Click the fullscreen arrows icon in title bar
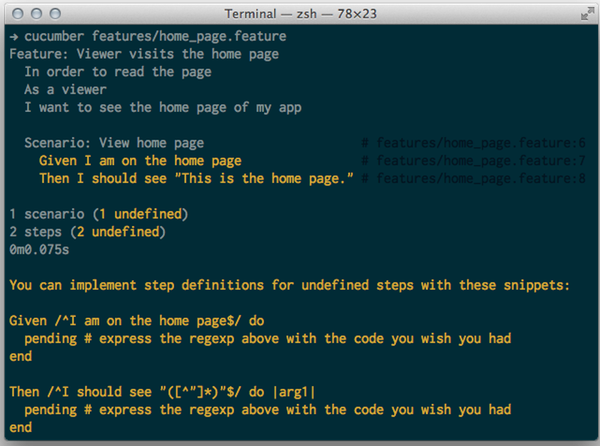Screen dimensions: 600x446 [x=587, y=14]
